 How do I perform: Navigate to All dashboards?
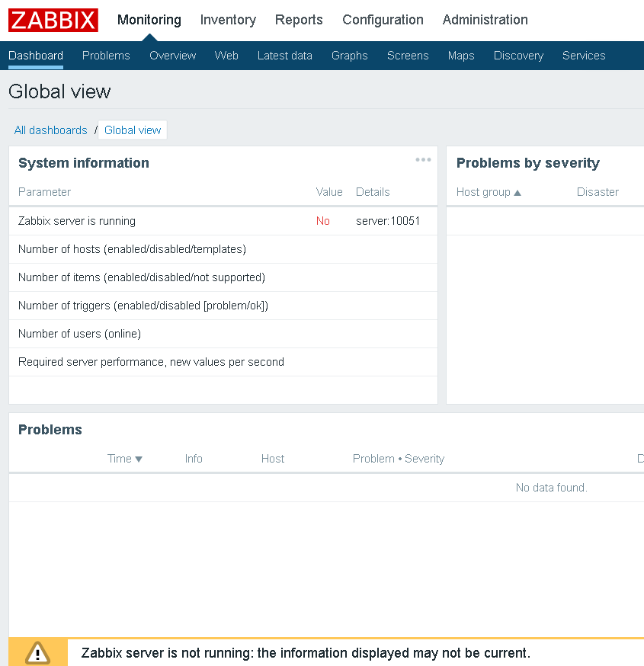(50, 130)
